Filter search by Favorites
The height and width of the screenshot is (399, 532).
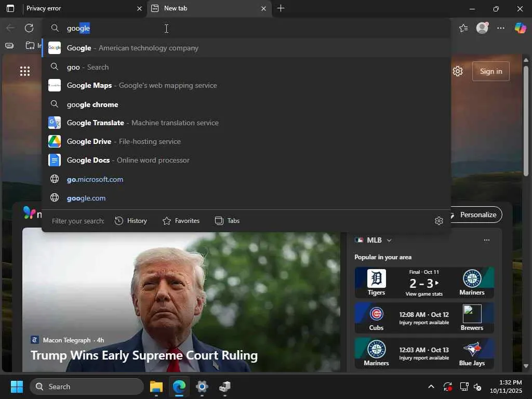coord(181,221)
